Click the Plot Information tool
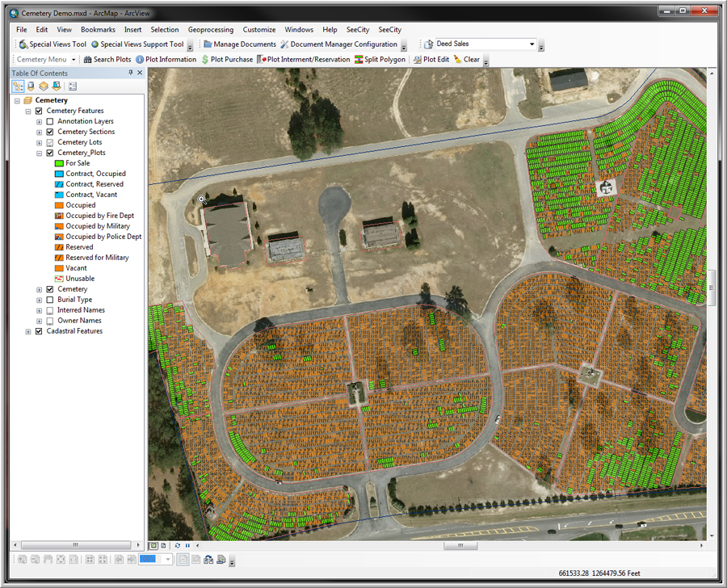The width and height of the screenshot is (727, 588). coord(166,60)
